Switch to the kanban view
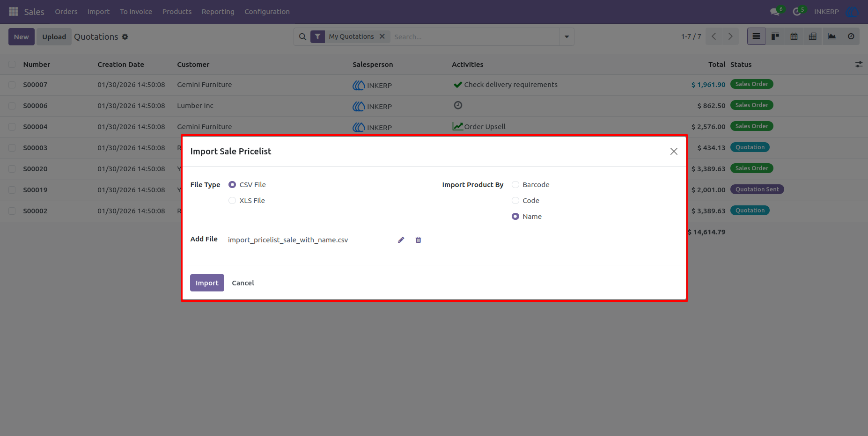This screenshot has height=436, width=868. 775,36
